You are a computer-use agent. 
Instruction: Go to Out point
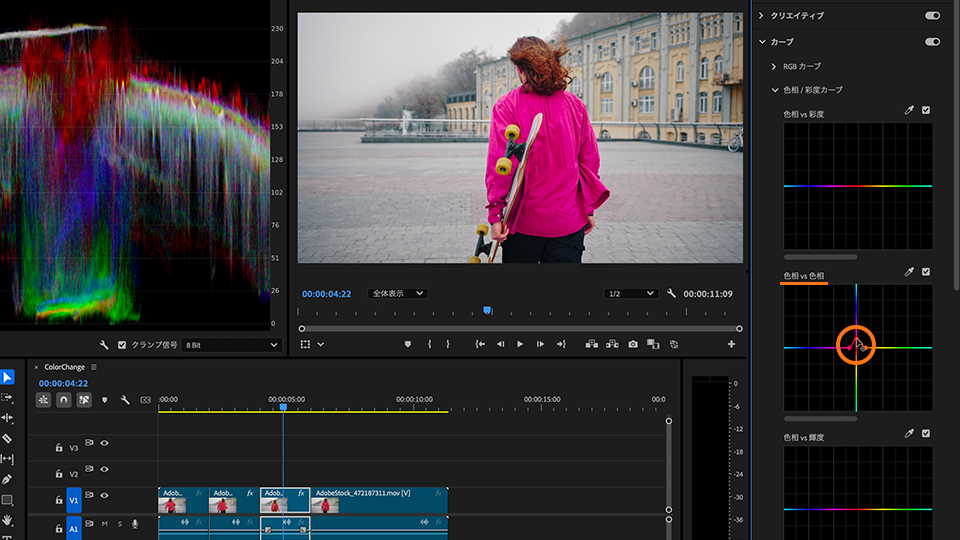point(561,344)
